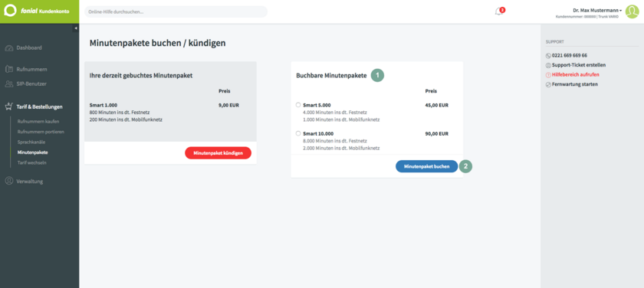This screenshot has width=644, height=288.
Task: Select Minutenpakete submenu item
Action: pos(32,152)
